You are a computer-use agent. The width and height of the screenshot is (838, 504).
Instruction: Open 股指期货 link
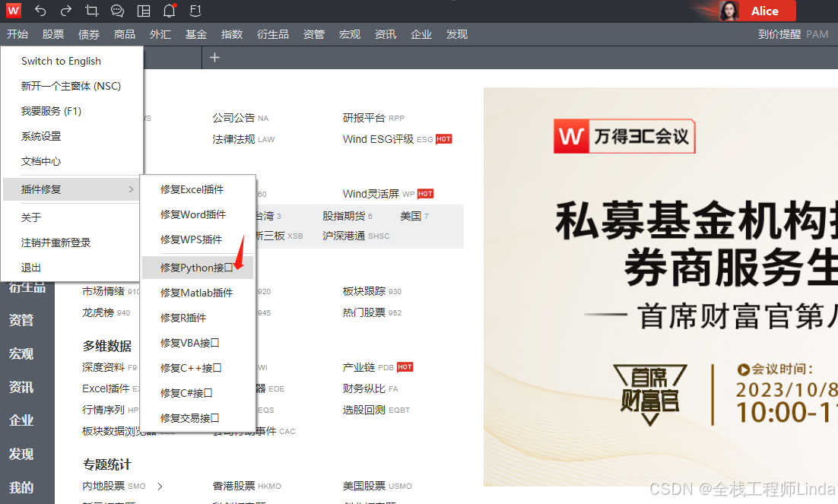tap(348, 216)
